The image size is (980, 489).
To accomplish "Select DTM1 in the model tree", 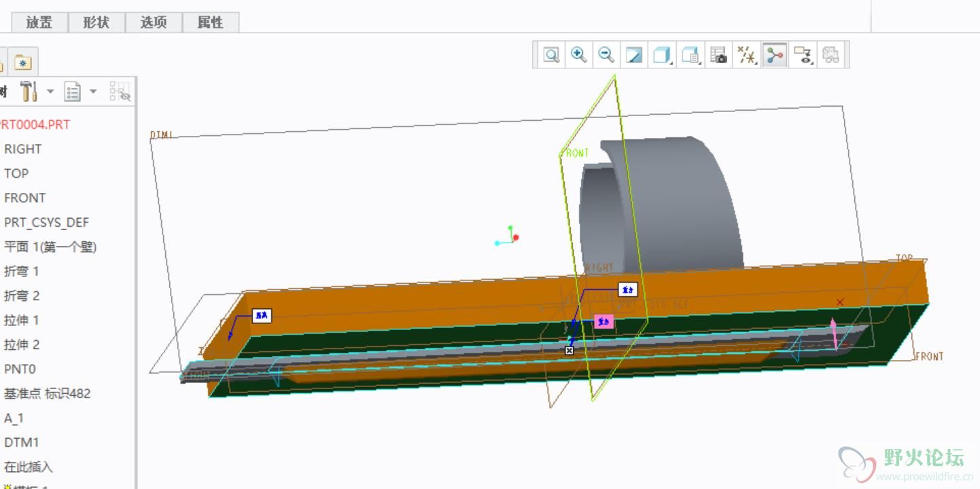I will point(22,442).
